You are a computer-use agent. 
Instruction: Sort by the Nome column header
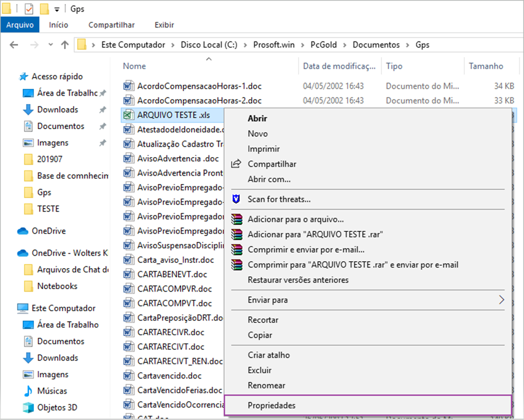point(134,66)
